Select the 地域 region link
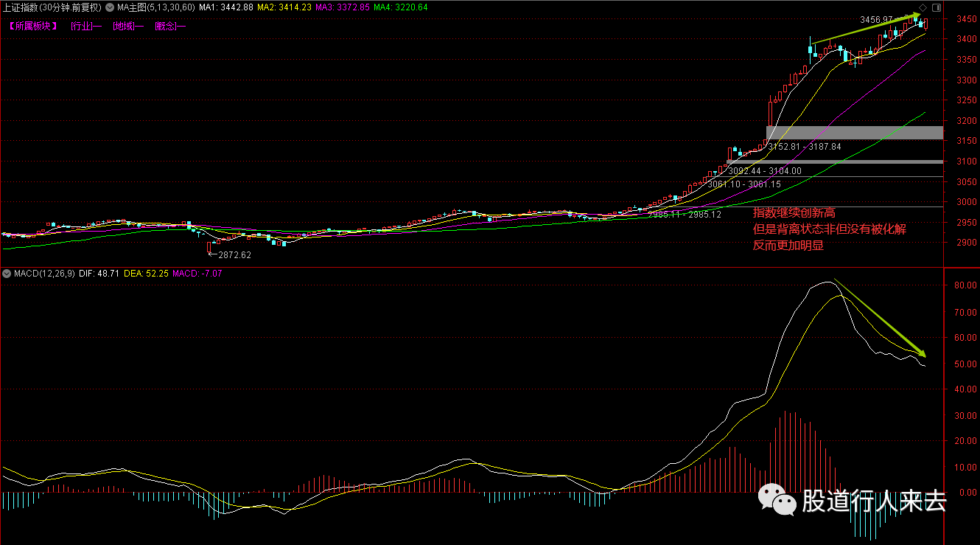 [128, 26]
